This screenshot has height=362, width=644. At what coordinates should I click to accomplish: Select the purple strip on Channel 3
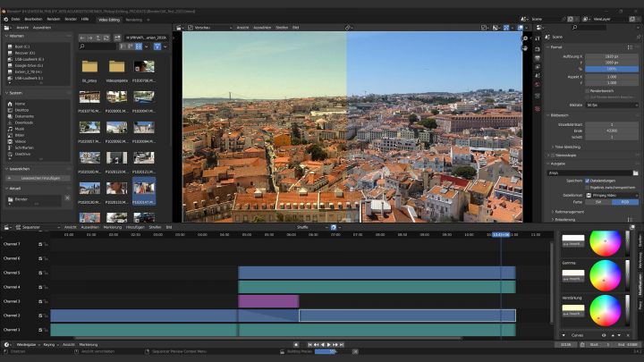(x=268, y=301)
